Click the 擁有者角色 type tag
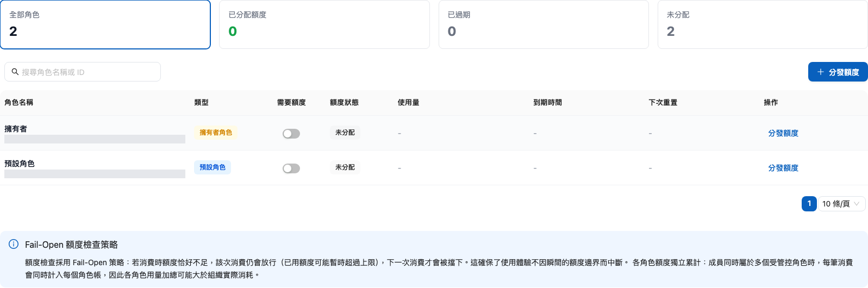The height and width of the screenshot is (288, 868). (216, 133)
